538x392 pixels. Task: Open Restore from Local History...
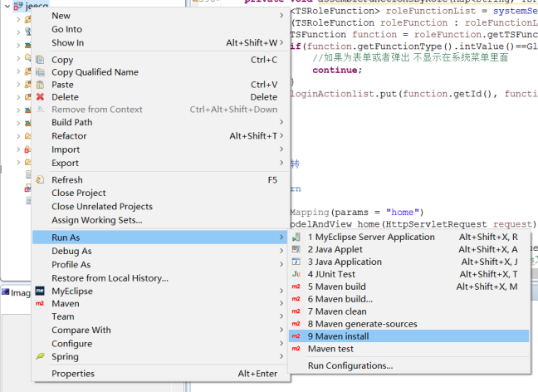pyautogui.click(x=160, y=278)
